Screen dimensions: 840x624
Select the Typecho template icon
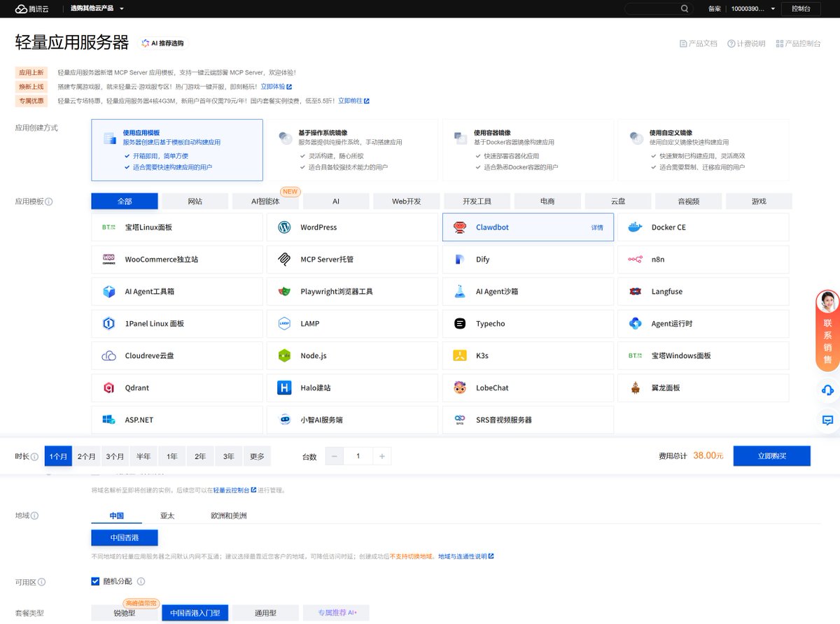(460, 324)
